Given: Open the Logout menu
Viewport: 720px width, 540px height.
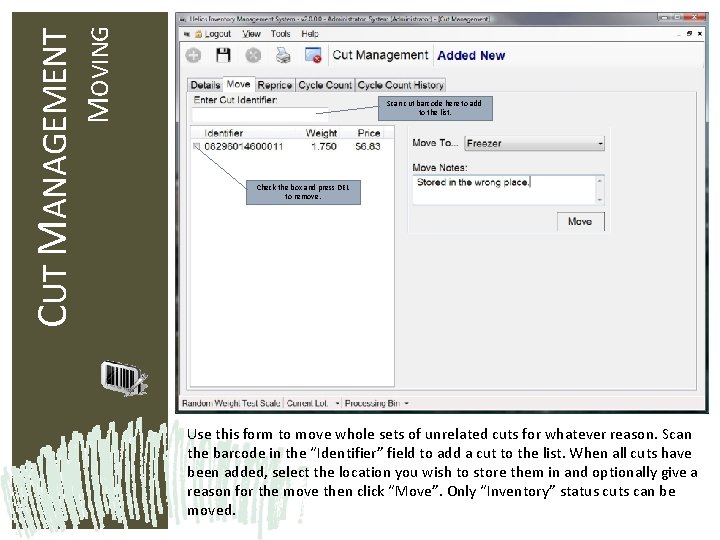Looking at the screenshot, I should coord(218,34).
